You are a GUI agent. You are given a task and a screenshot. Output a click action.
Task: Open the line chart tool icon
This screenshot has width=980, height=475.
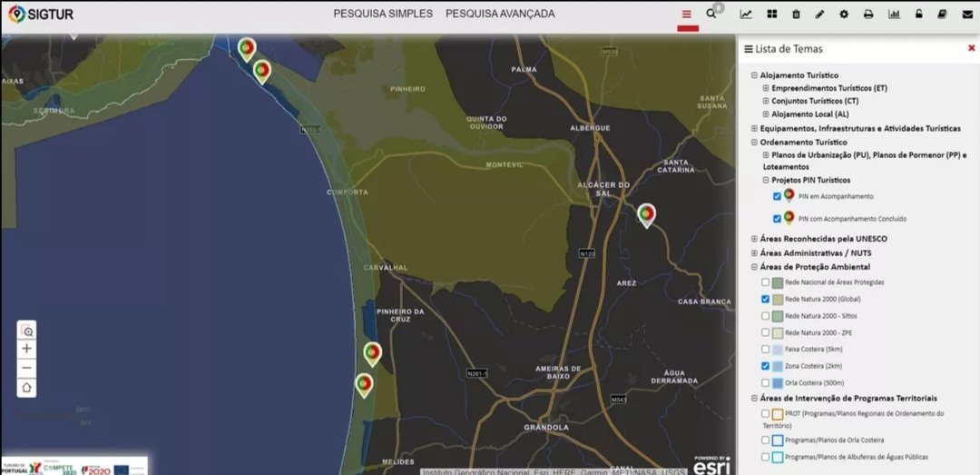746,15
